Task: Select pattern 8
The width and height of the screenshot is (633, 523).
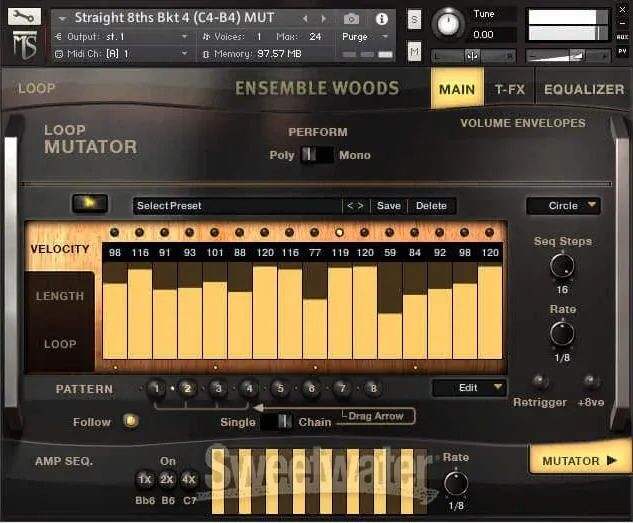Action: pos(373,389)
